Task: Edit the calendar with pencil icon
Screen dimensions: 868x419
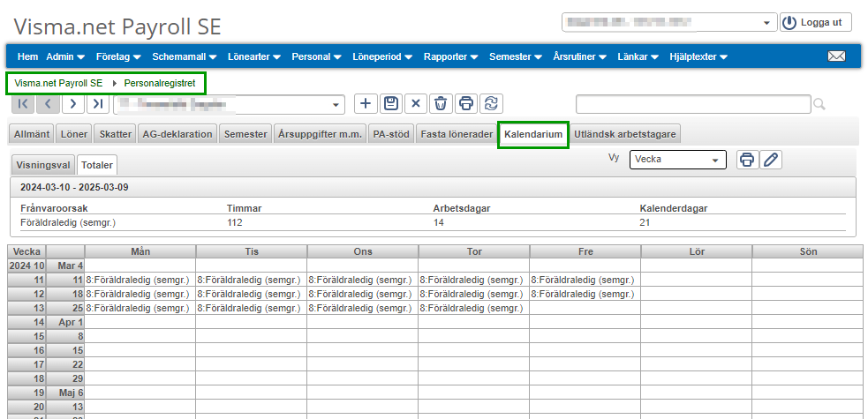Action: tap(771, 159)
